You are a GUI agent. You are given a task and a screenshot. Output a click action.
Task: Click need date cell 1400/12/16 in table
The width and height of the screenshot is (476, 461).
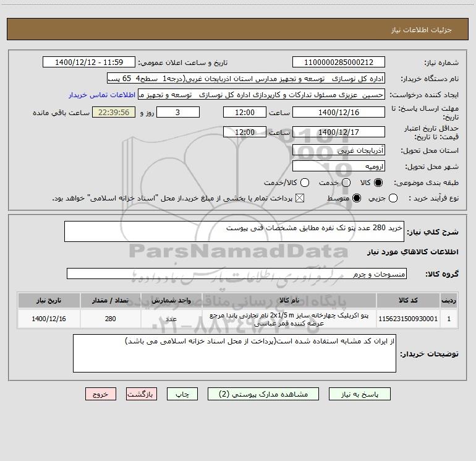click(x=49, y=319)
